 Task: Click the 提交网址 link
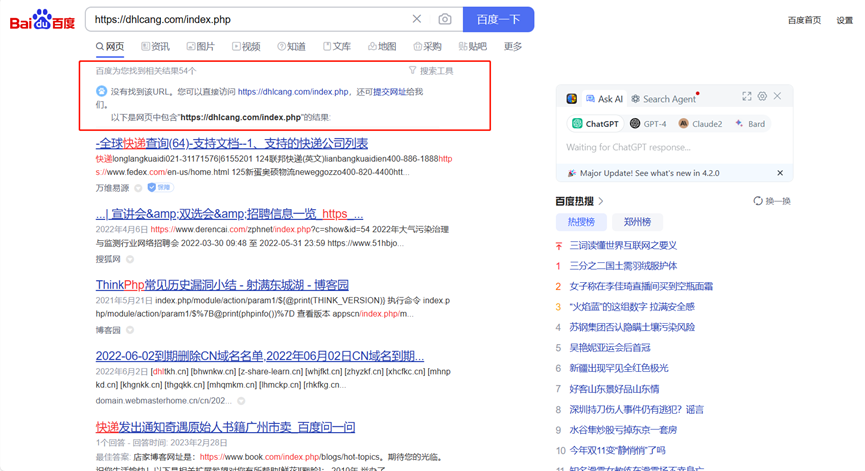pyautogui.click(x=389, y=92)
